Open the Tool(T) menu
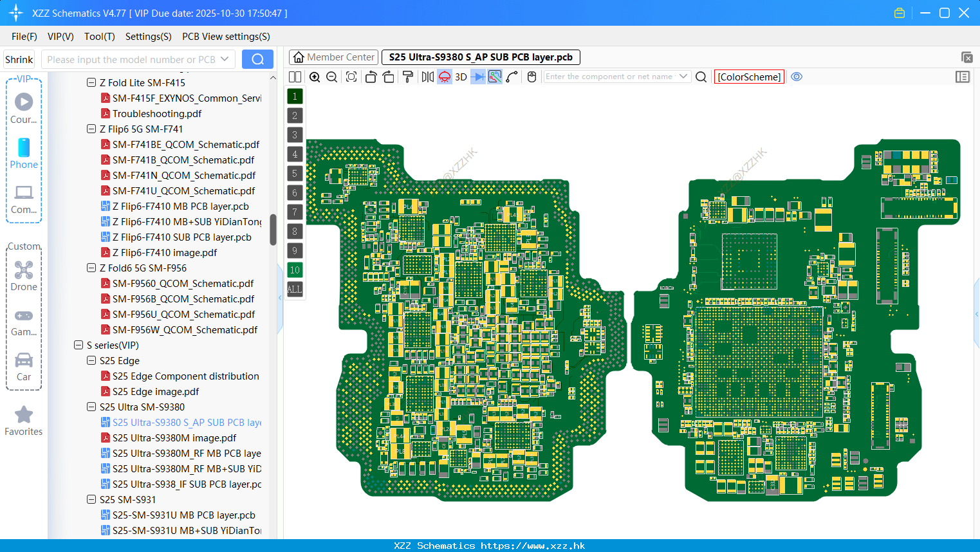Viewport: 980px width, 552px height. [99, 37]
